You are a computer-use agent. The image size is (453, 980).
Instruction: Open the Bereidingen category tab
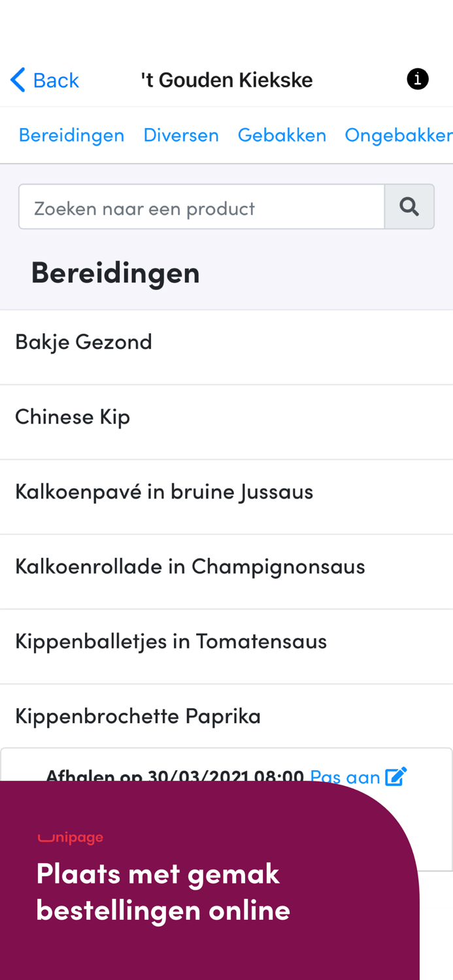[x=71, y=134]
